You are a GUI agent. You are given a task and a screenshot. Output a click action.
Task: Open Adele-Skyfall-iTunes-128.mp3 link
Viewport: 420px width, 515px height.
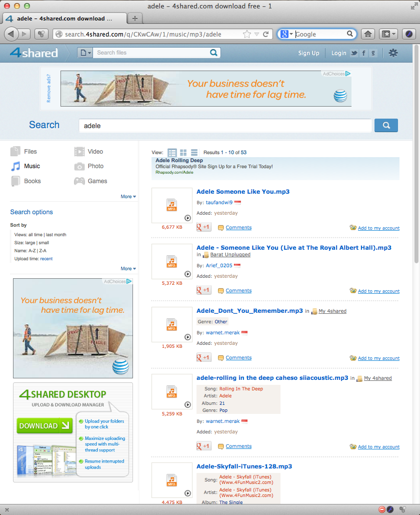point(244,466)
